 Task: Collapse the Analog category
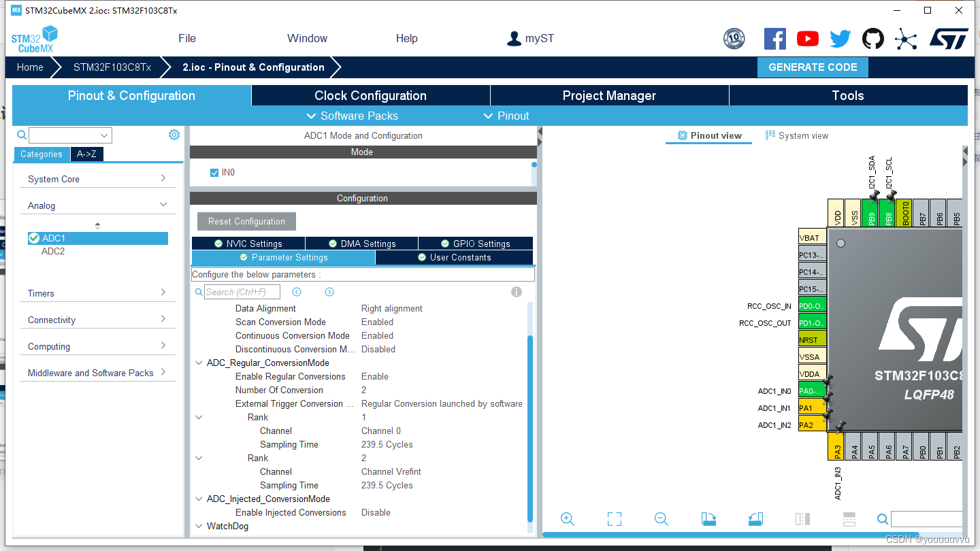97,205
